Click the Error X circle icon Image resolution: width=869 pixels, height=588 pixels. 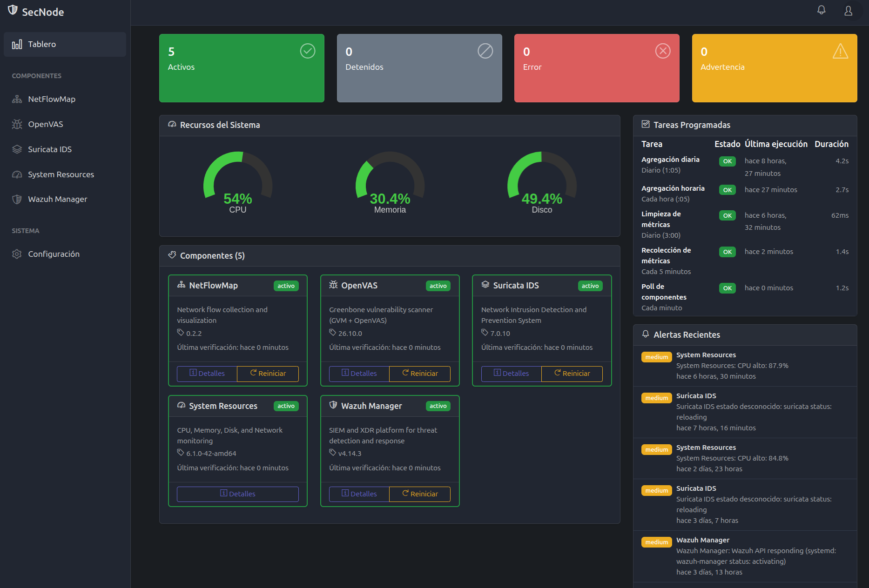pos(663,51)
